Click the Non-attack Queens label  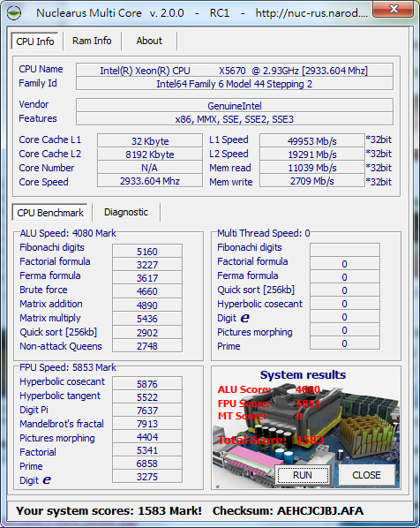point(61,346)
